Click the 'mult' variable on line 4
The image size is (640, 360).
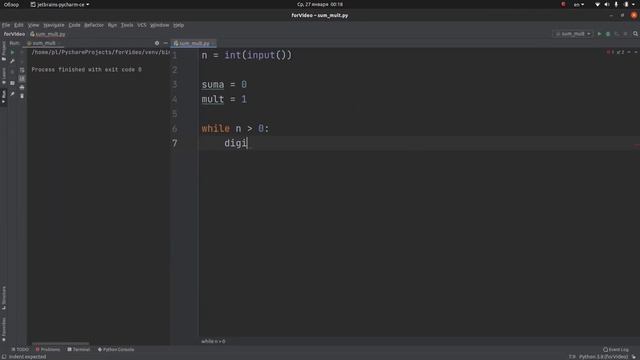point(213,99)
